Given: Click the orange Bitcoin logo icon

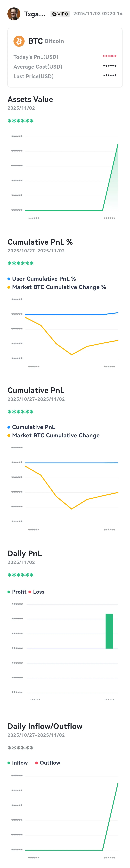Looking at the screenshot, I should tap(19, 41).
